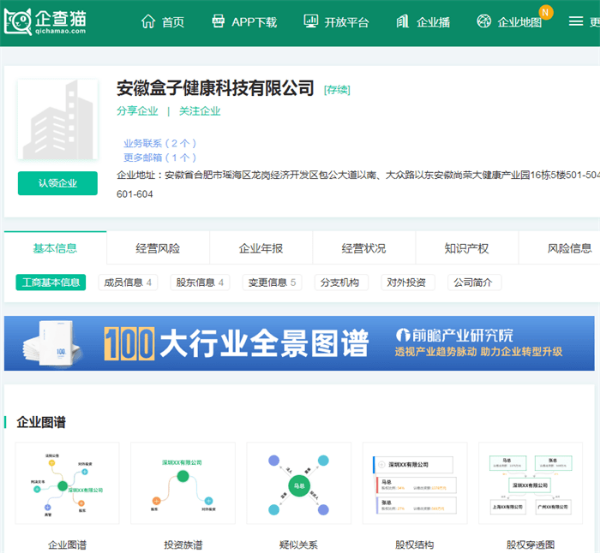
Task: Switch to the 经营风险 tab
Action: tap(158, 248)
